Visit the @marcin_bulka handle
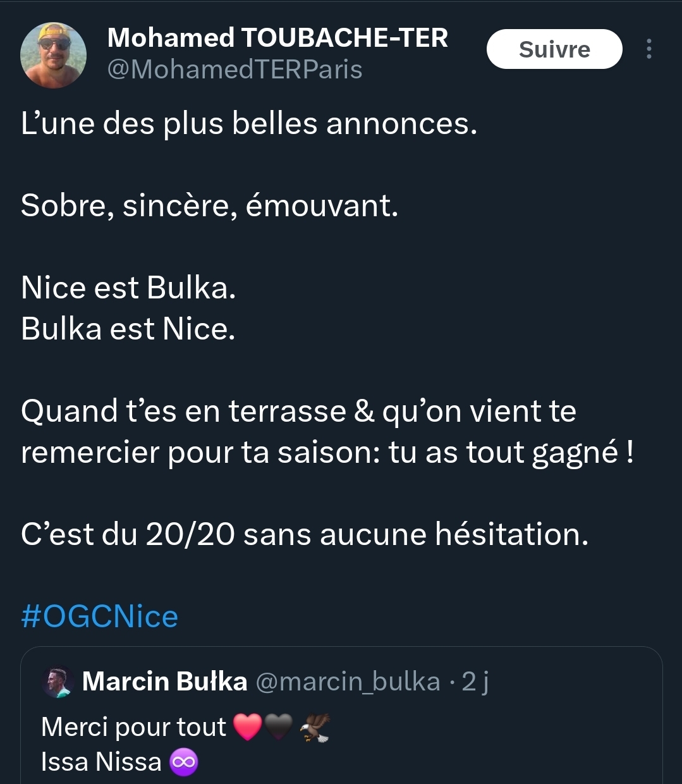 click(x=348, y=682)
